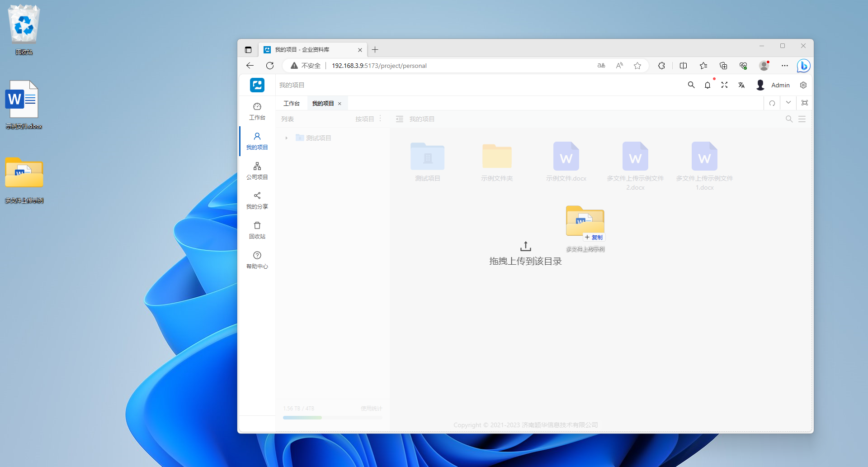Screen dimensions: 868x467
Task: Open browser extensions icon
Action: tap(661, 66)
